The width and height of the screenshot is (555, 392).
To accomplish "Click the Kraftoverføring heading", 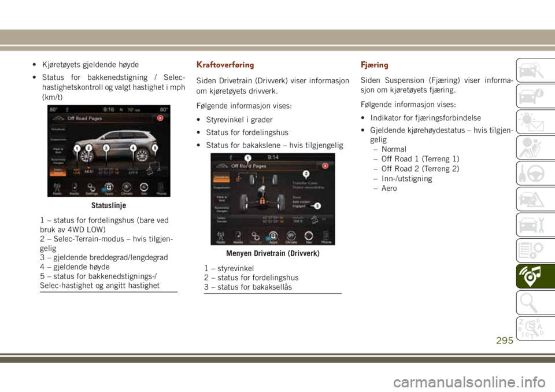I will click(225, 65).
